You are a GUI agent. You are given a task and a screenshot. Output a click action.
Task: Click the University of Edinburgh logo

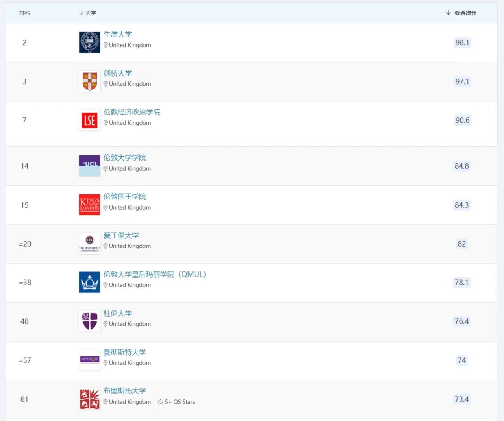[89, 244]
